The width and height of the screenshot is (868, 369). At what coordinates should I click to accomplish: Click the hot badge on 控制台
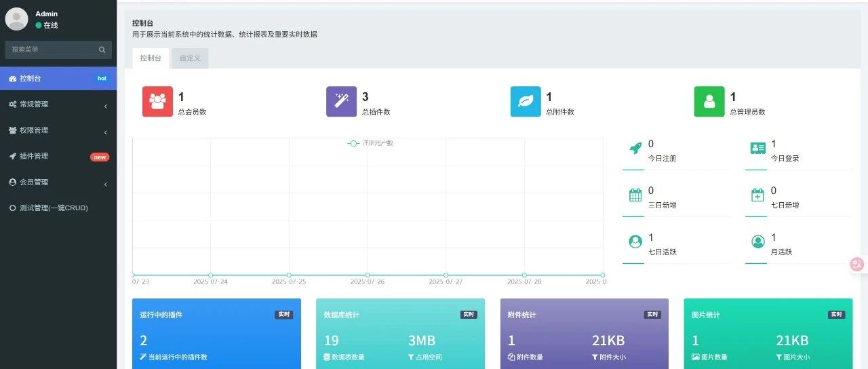[102, 79]
